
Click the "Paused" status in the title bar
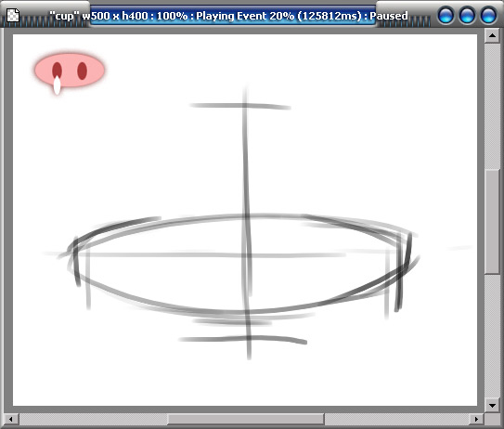coord(389,16)
